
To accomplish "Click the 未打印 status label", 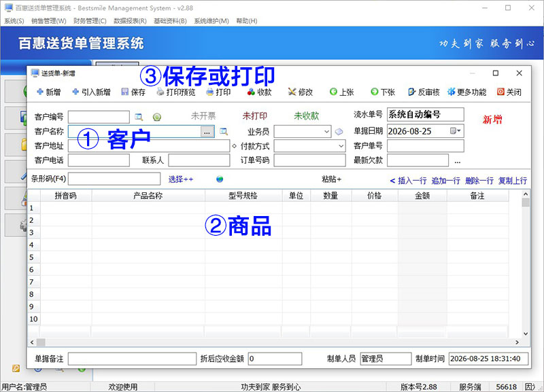I will click(x=255, y=115).
